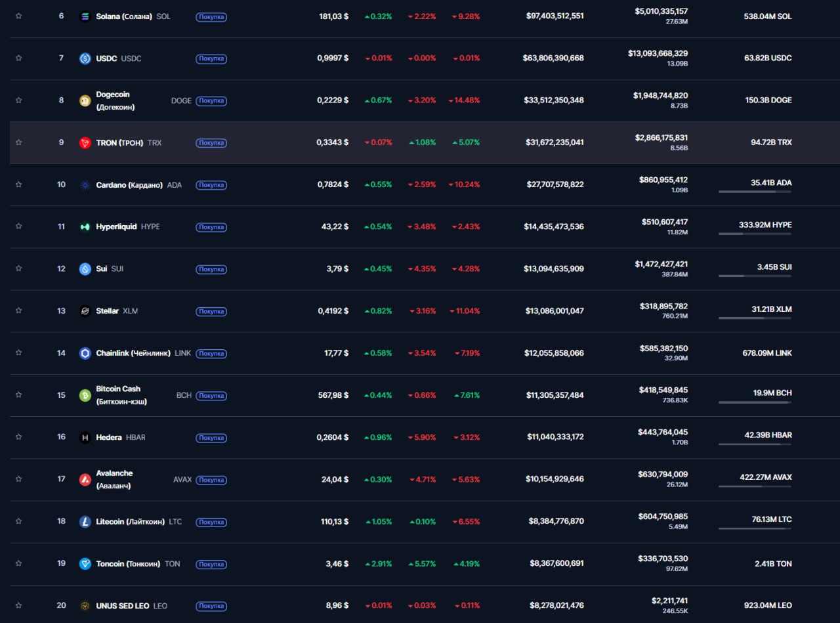Click the TRON coin logo
The image size is (840, 623).
pyautogui.click(x=85, y=142)
